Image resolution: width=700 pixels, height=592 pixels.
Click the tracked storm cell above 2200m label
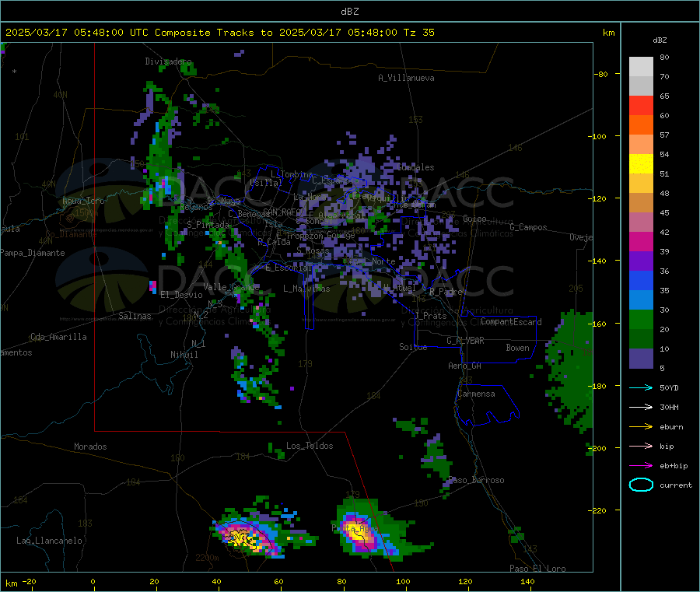click(243, 537)
